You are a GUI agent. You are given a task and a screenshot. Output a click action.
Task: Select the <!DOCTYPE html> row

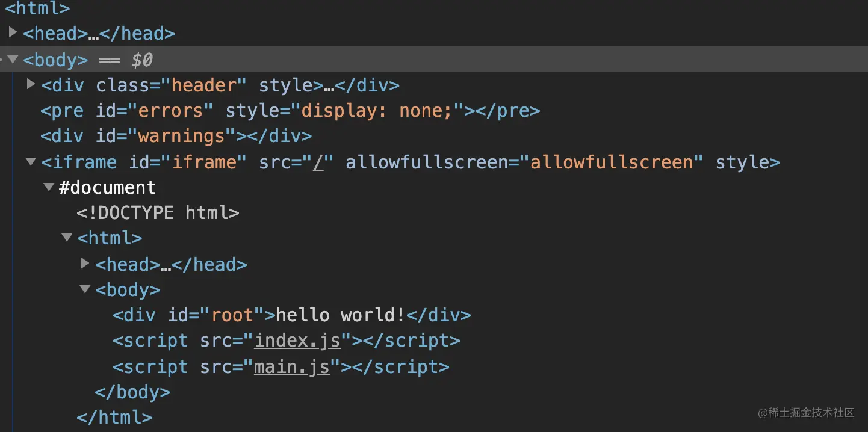pos(158,212)
